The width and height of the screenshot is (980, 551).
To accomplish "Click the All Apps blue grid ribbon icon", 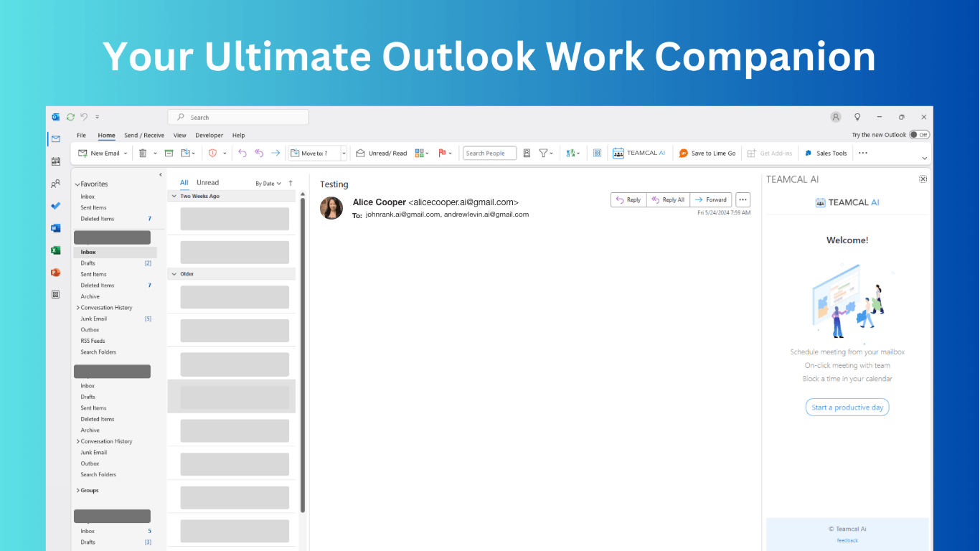I will coord(597,153).
